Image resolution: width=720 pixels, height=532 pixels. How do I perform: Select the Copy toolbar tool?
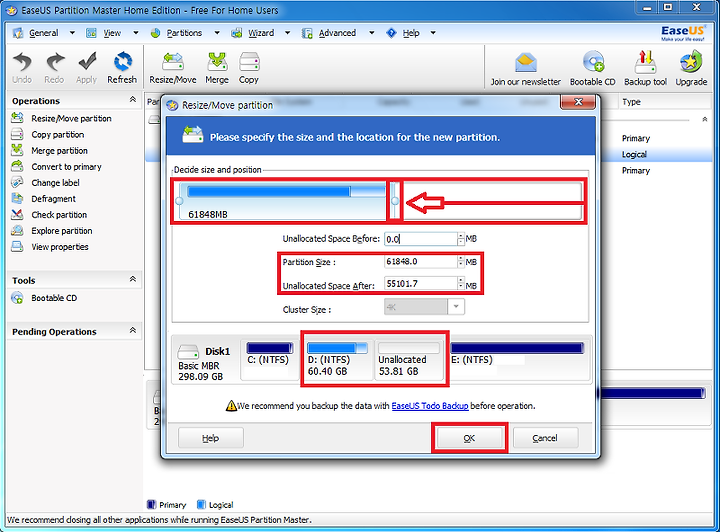[249, 67]
